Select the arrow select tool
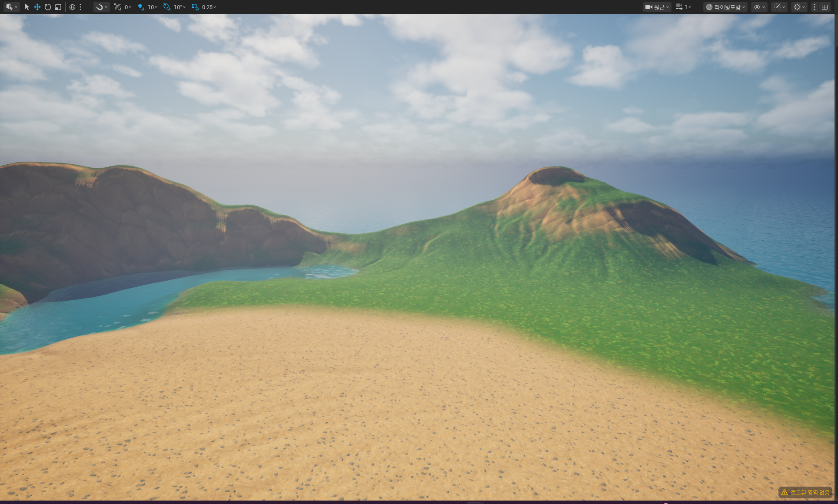This screenshot has width=838, height=504. tap(27, 7)
